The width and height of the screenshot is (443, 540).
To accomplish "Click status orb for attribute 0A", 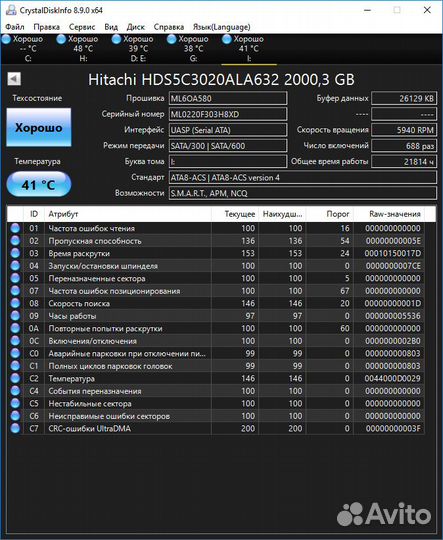I will [x=15, y=328].
